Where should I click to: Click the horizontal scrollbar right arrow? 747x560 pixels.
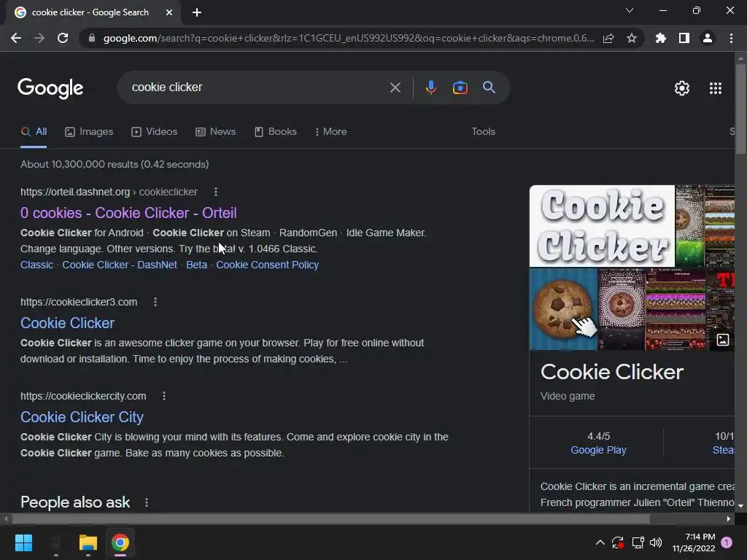(729, 519)
